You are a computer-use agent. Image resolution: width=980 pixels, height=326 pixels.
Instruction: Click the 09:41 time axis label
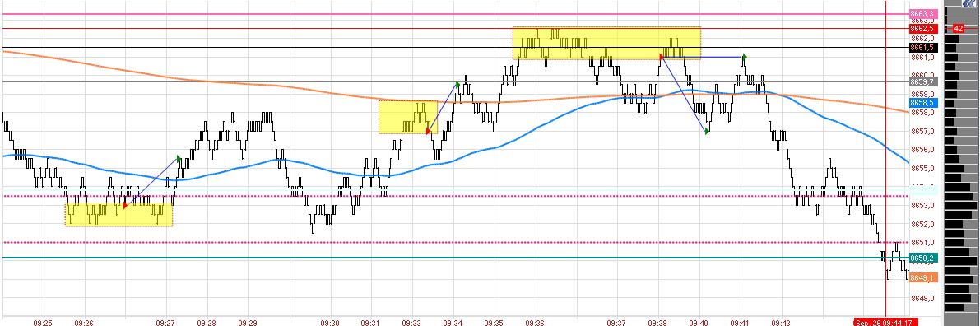[740, 323]
